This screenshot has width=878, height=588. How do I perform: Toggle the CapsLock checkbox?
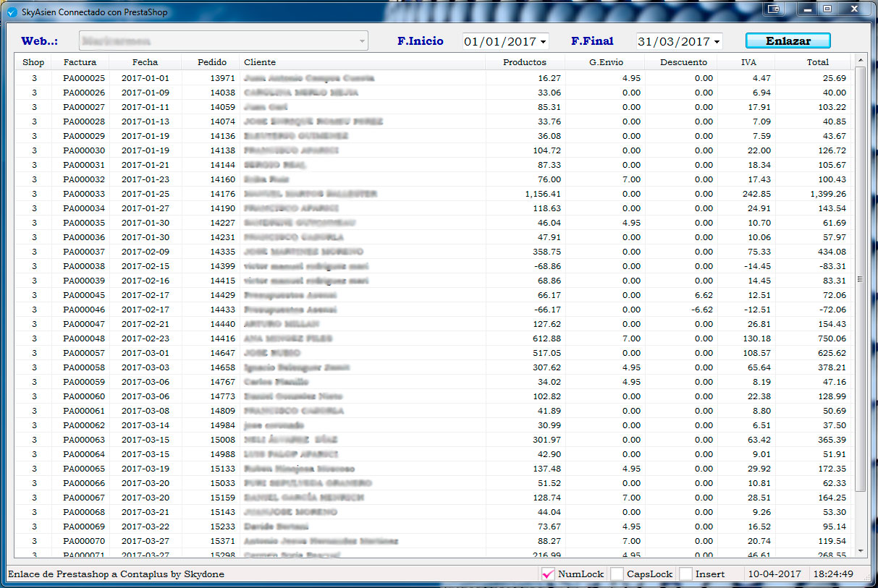(617, 574)
